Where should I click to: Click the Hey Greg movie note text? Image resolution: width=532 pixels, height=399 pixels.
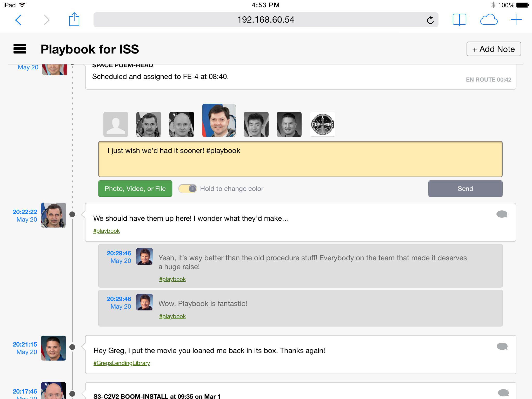tap(209, 351)
